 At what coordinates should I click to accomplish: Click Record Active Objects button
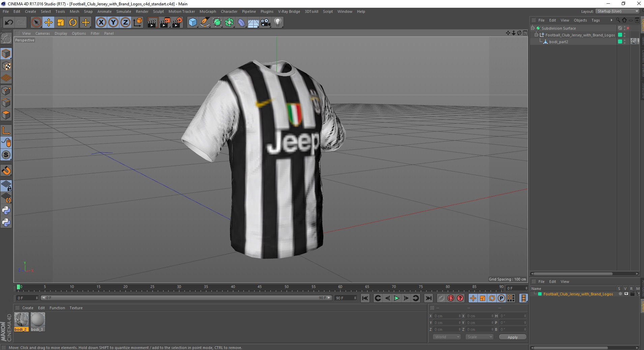[441, 298]
